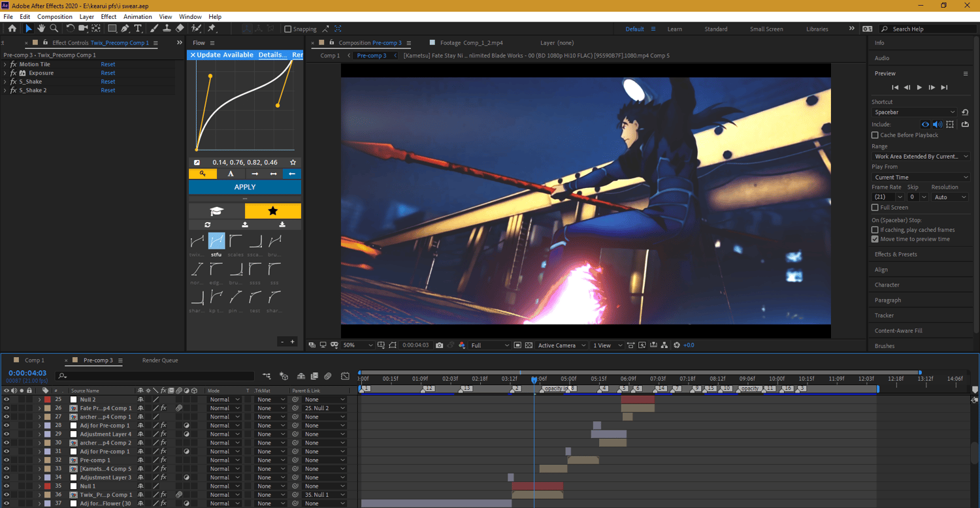Select the Zoom magnifier tool

coord(54,29)
